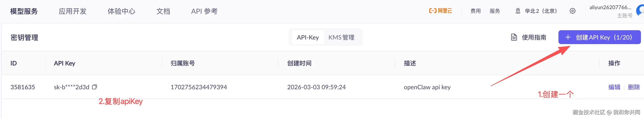644x119 pixels.
Task: Click the usage guide document icon
Action: click(x=514, y=37)
